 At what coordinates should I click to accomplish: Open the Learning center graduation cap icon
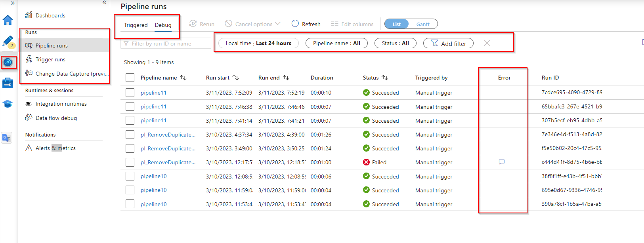point(8,104)
